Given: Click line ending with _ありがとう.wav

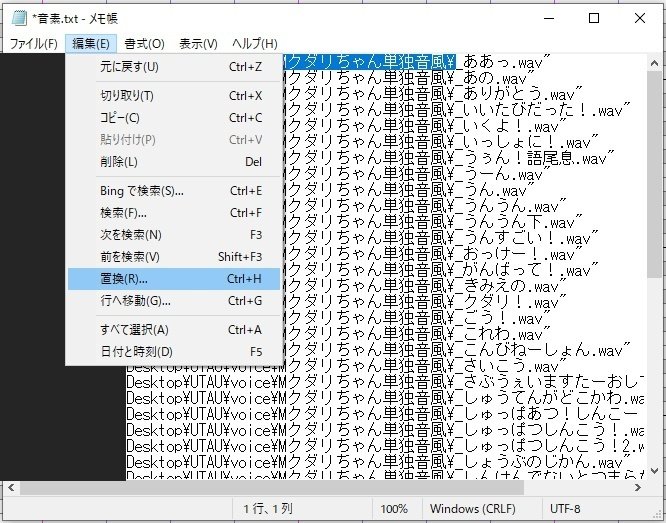Looking at the screenshot, I should (x=434, y=94).
